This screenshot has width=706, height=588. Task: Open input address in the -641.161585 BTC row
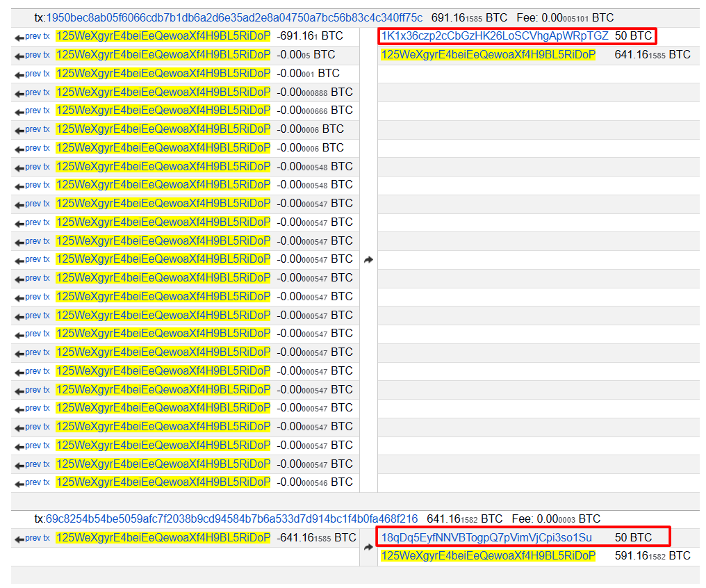[163, 537]
